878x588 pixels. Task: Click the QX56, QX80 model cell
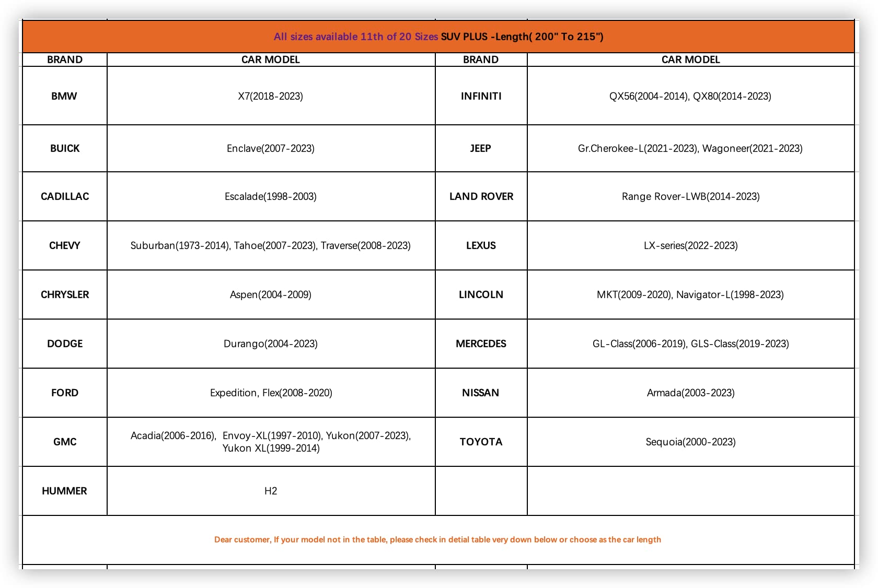point(690,96)
